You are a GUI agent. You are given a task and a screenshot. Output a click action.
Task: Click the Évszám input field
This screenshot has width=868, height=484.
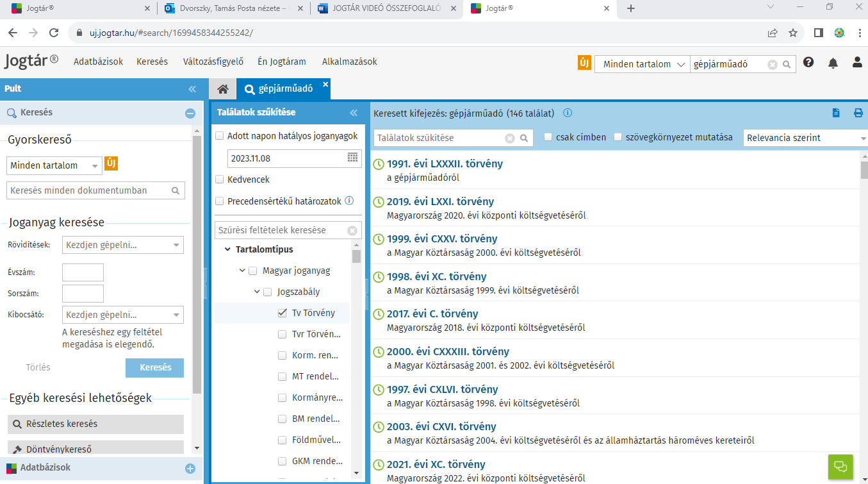pyautogui.click(x=83, y=272)
